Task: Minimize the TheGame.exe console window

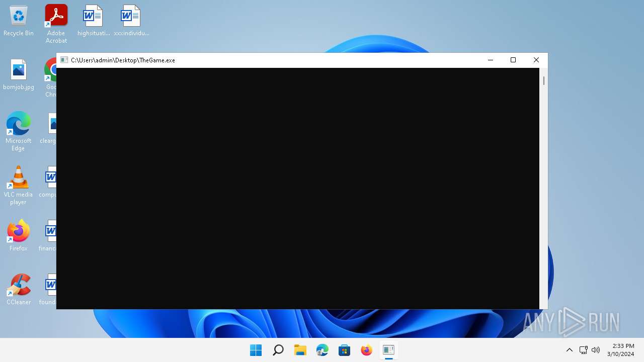Action: click(x=491, y=60)
